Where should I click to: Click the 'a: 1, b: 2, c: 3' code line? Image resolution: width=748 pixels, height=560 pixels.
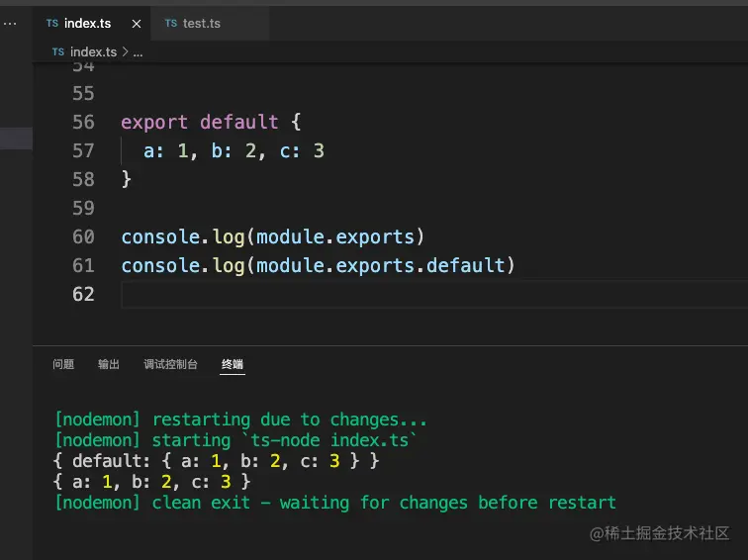pyautogui.click(x=234, y=150)
